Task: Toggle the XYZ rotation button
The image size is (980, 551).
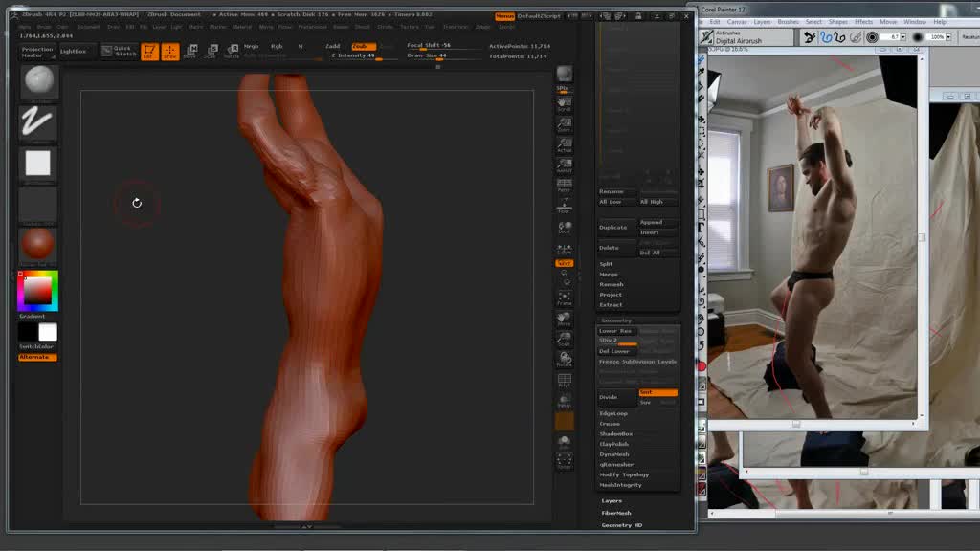Action: [x=564, y=264]
